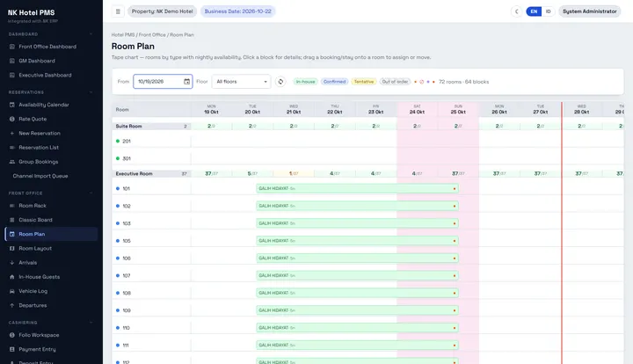Screen dimensions: 633x364
Task: Click Front Office breadcrumb link
Action: click(152, 34)
